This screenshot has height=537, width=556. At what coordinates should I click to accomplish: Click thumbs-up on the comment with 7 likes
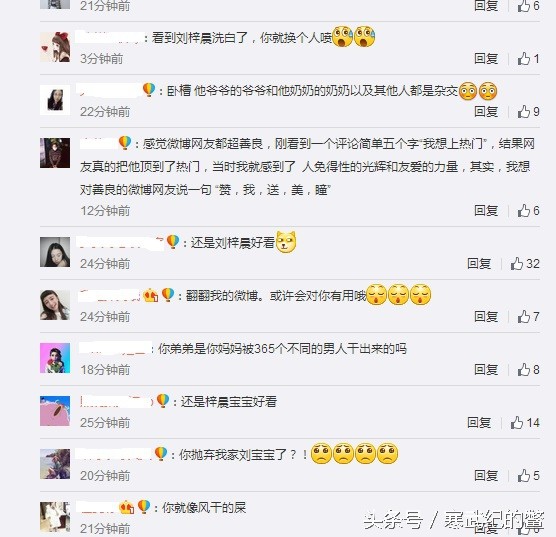point(524,316)
